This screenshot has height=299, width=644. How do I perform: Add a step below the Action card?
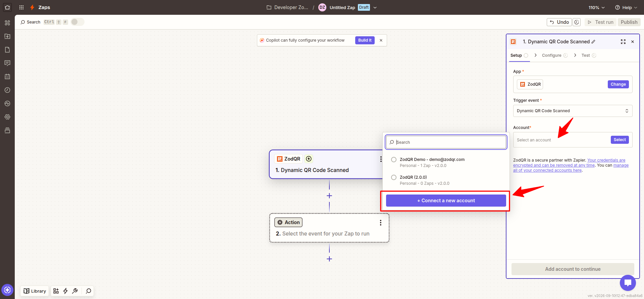click(329, 259)
